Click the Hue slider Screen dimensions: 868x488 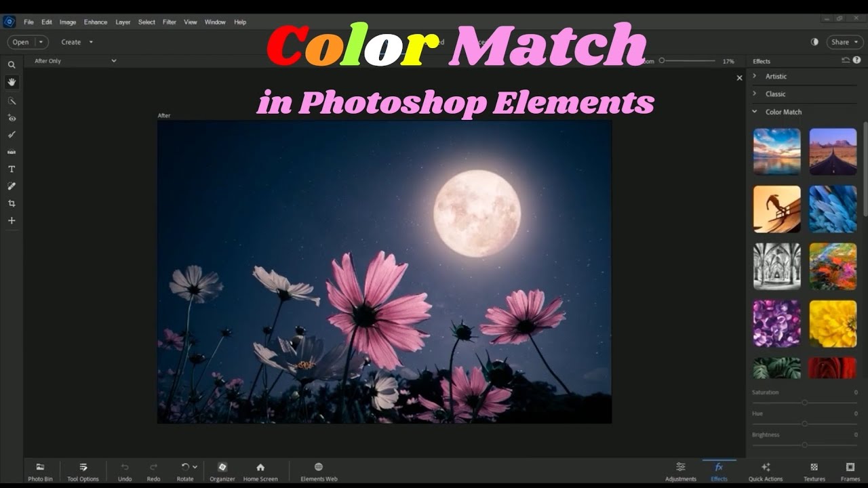click(x=804, y=424)
